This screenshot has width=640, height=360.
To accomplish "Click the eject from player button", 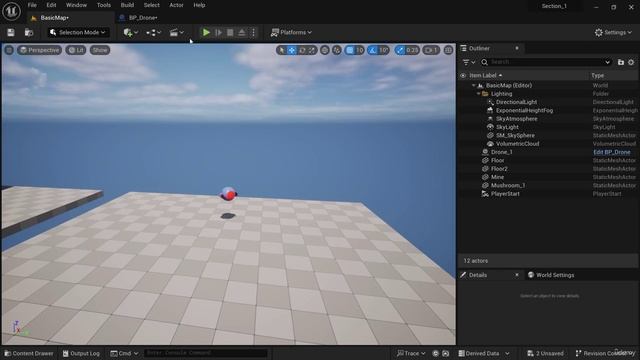I will coord(242,32).
